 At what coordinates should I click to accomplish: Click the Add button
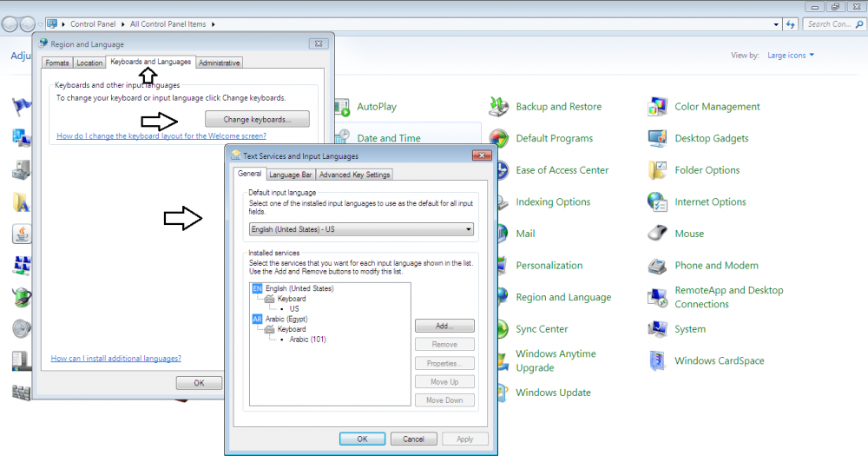(444, 326)
